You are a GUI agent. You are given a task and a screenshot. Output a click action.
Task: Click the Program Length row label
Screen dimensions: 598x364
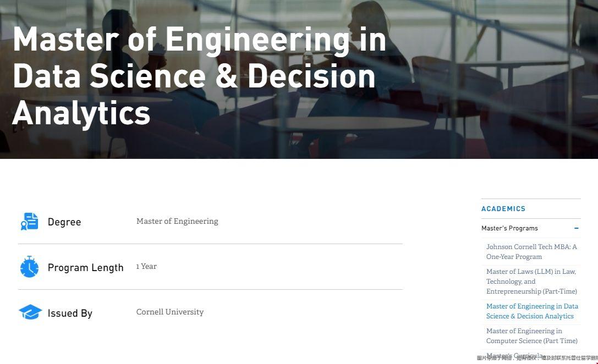pyautogui.click(x=86, y=268)
